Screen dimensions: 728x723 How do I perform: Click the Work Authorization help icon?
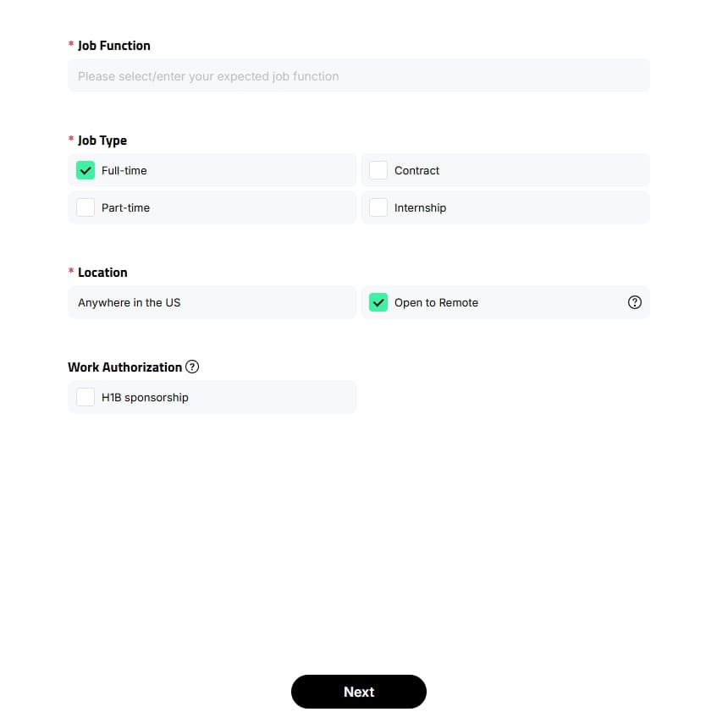pos(192,367)
